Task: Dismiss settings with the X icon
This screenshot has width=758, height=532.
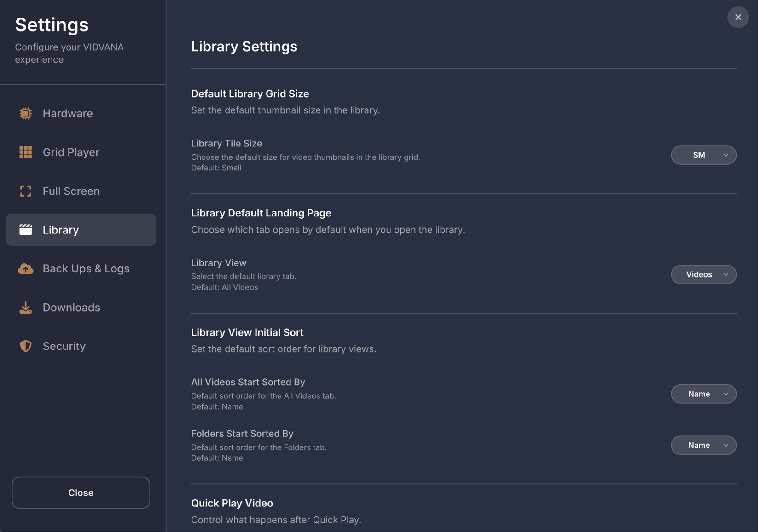Action: [x=738, y=17]
